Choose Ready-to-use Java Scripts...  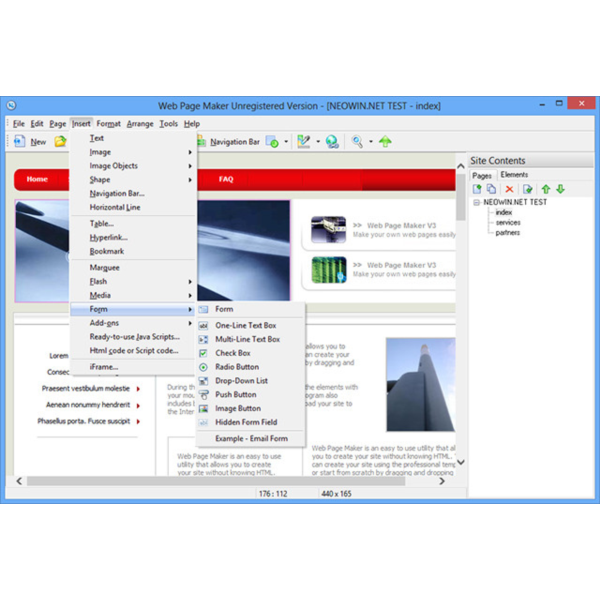coord(133,337)
